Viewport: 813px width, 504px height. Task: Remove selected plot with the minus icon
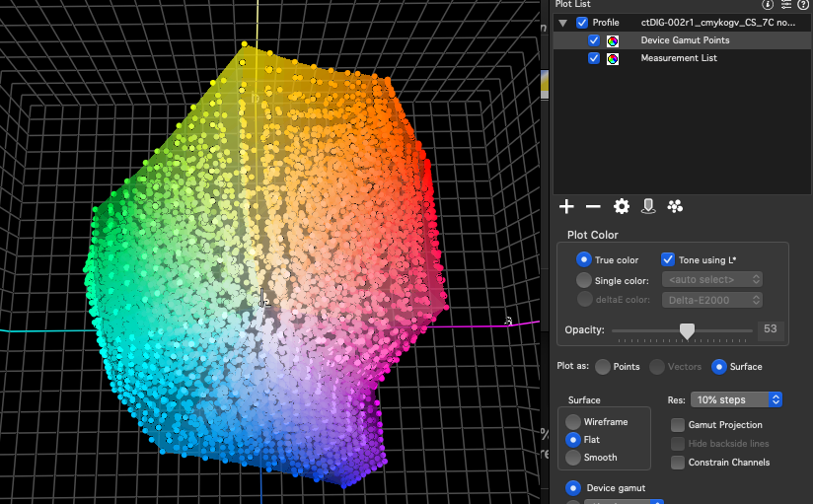[593, 206]
